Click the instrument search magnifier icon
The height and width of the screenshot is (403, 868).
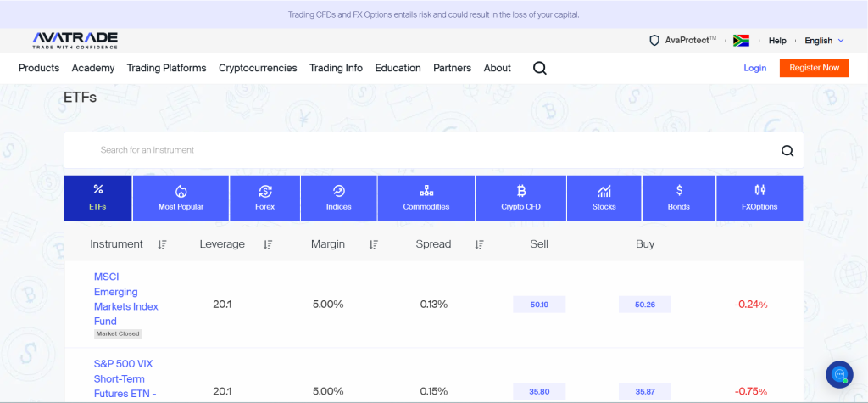click(x=787, y=151)
